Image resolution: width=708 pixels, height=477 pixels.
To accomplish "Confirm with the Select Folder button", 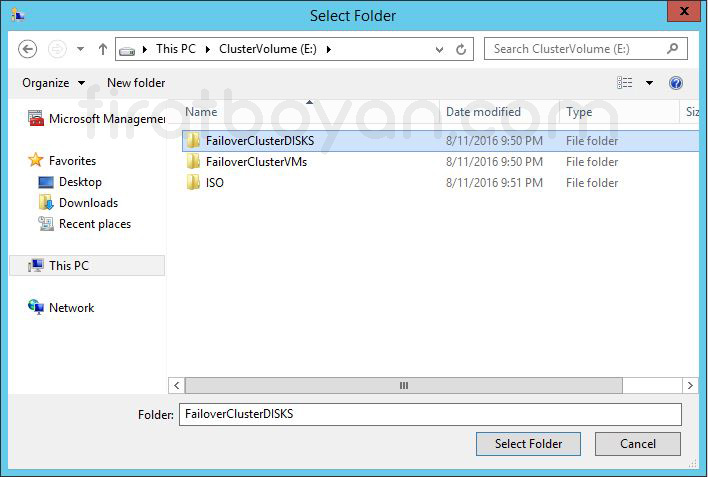I will point(528,444).
